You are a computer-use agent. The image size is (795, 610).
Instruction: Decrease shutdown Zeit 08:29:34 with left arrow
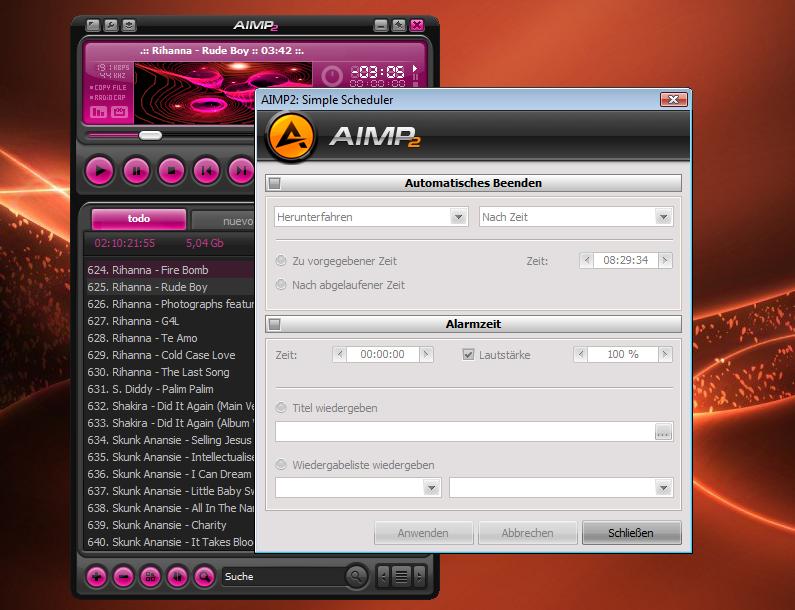click(587, 261)
